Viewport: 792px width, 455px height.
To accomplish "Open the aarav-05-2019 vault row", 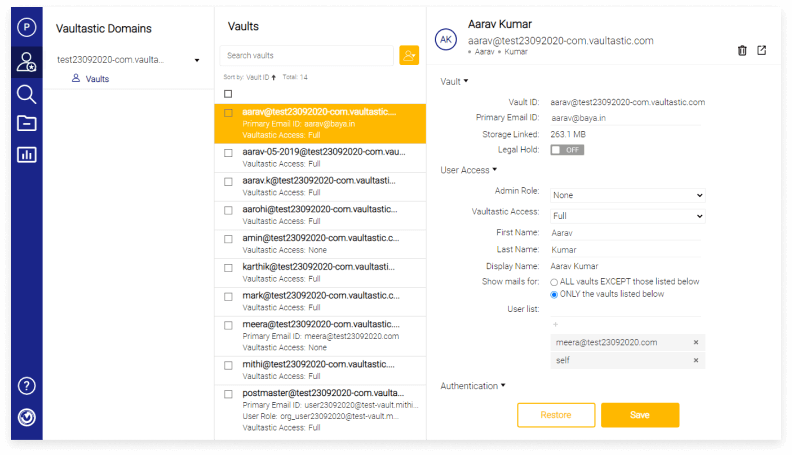I will click(320, 158).
